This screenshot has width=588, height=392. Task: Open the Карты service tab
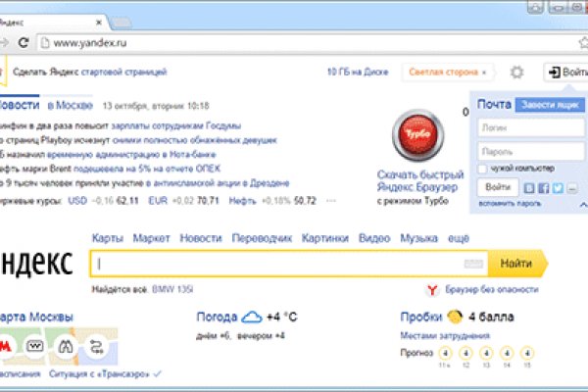(106, 238)
